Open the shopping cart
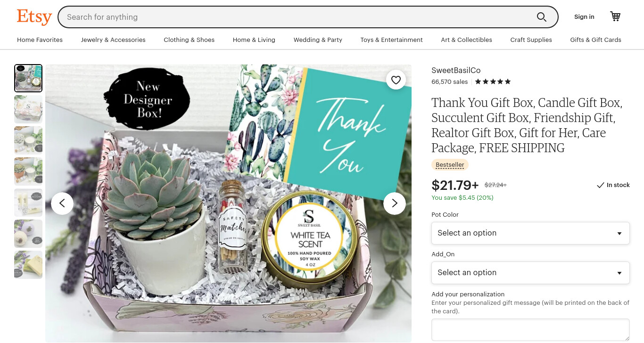This screenshot has height=343, width=644. (615, 16)
